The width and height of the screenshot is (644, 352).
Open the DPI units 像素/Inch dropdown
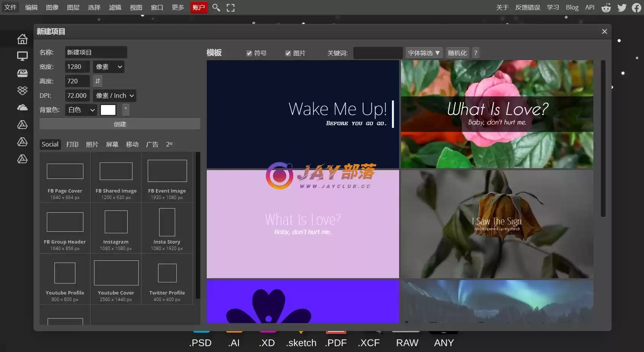(114, 96)
